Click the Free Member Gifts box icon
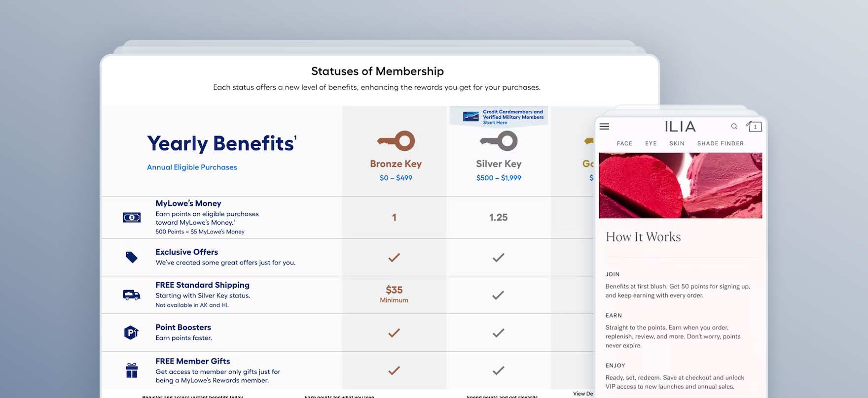 [x=132, y=370]
